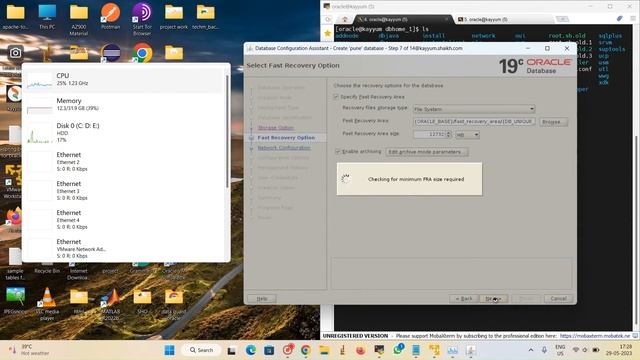
Task: Open Microsoft Edge from the taskbar
Action: (x=251, y=350)
